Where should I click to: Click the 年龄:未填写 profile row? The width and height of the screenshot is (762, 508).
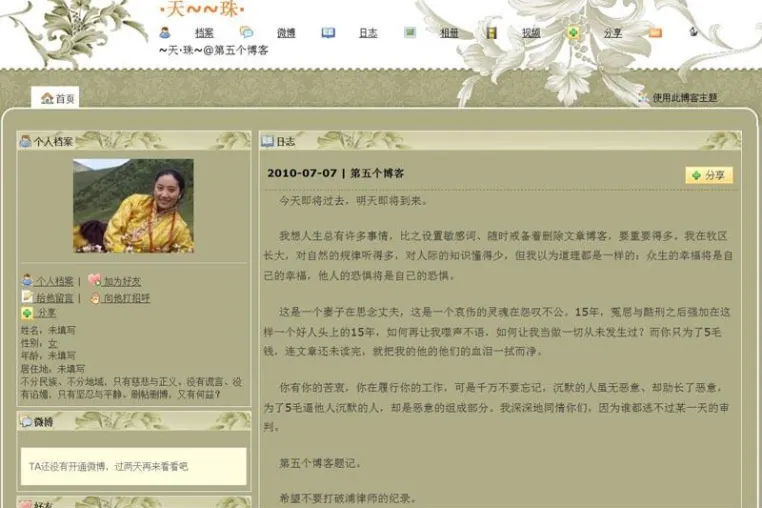click(48, 356)
